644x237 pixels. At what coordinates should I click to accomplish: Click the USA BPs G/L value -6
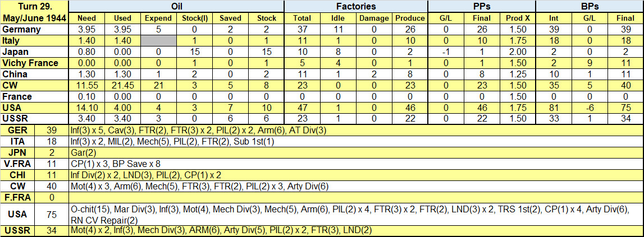590,108
